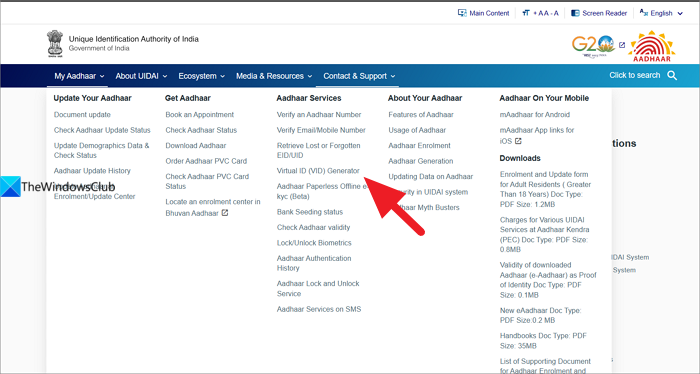This screenshot has height=374, width=700.
Task: Open Aadhaar Services on SMS
Action: click(x=319, y=309)
